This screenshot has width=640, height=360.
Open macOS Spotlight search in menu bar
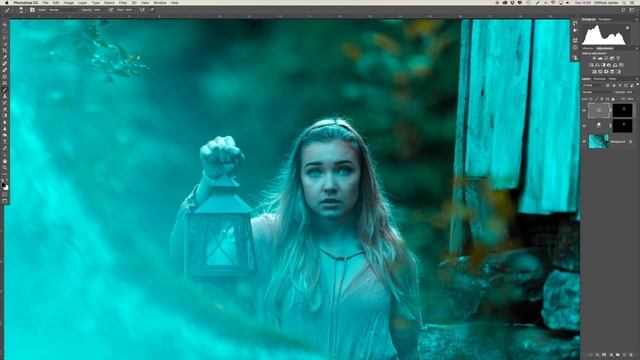[x=624, y=2]
